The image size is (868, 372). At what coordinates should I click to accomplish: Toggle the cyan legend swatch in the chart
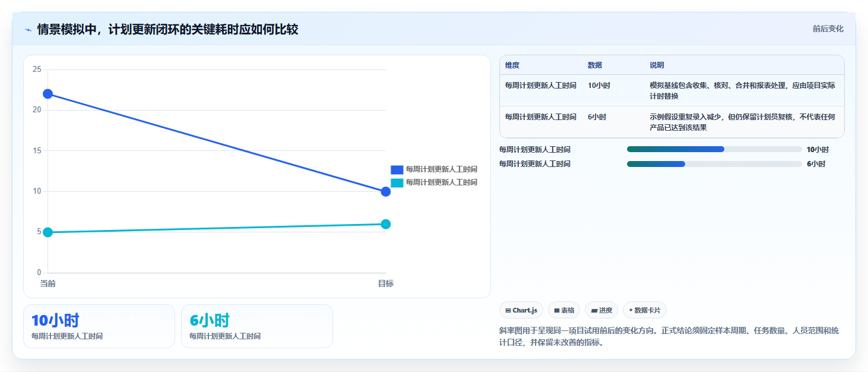click(x=397, y=182)
